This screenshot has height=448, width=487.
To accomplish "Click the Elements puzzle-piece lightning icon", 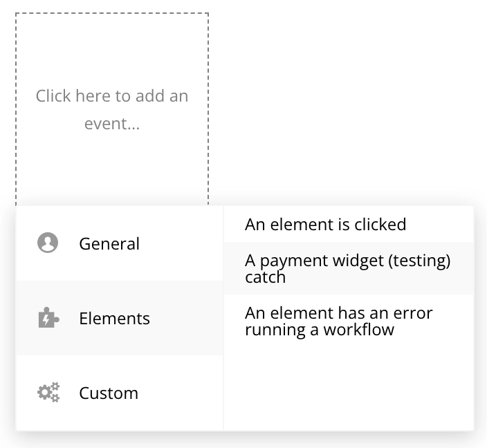I will (x=48, y=318).
